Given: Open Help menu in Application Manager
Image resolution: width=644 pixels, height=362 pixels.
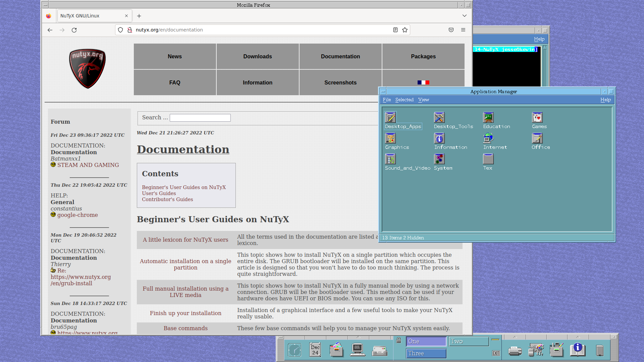Looking at the screenshot, I should 605,100.
